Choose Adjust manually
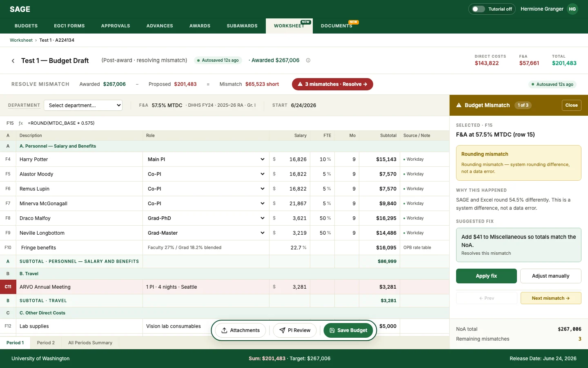 (x=550, y=276)
